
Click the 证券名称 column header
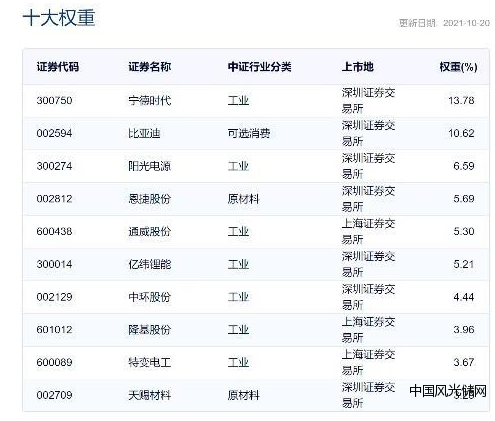(x=150, y=67)
